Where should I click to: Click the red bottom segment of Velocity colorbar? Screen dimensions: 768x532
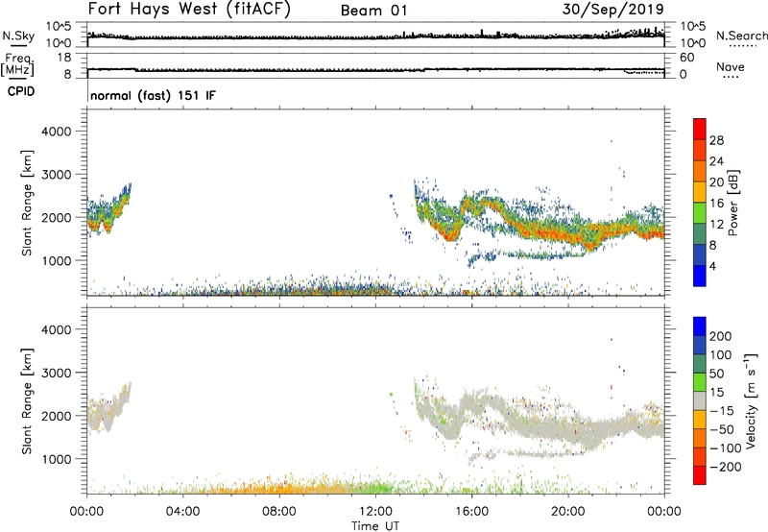pos(700,475)
